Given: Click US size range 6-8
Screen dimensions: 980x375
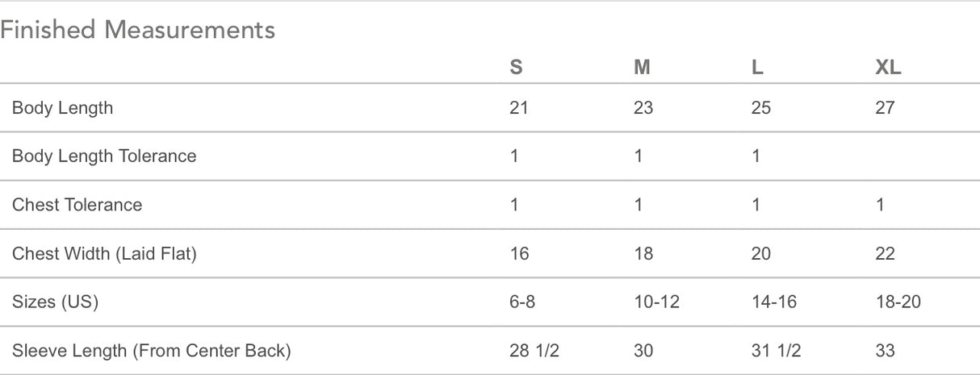Looking at the screenshot, I should click(x=522, y=302).
